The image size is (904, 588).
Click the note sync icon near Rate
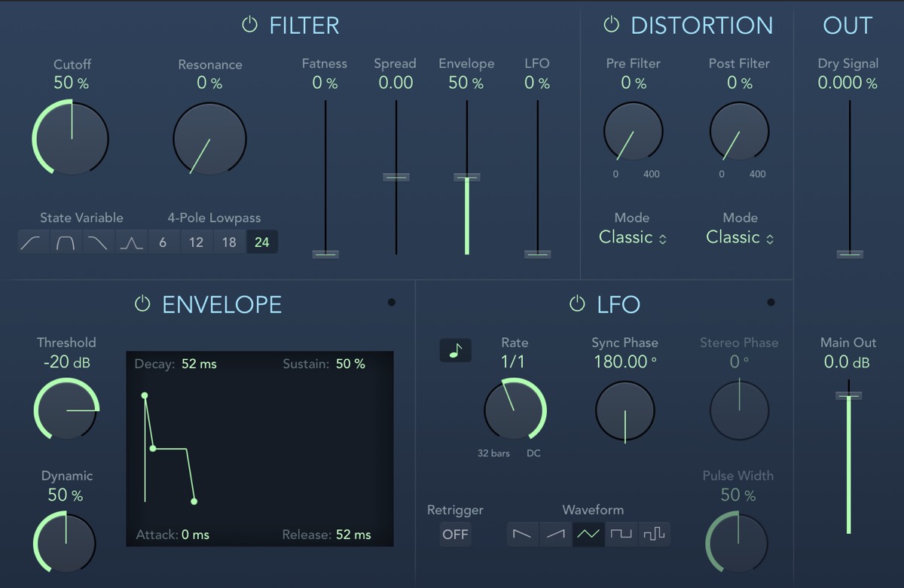[455, 350]
